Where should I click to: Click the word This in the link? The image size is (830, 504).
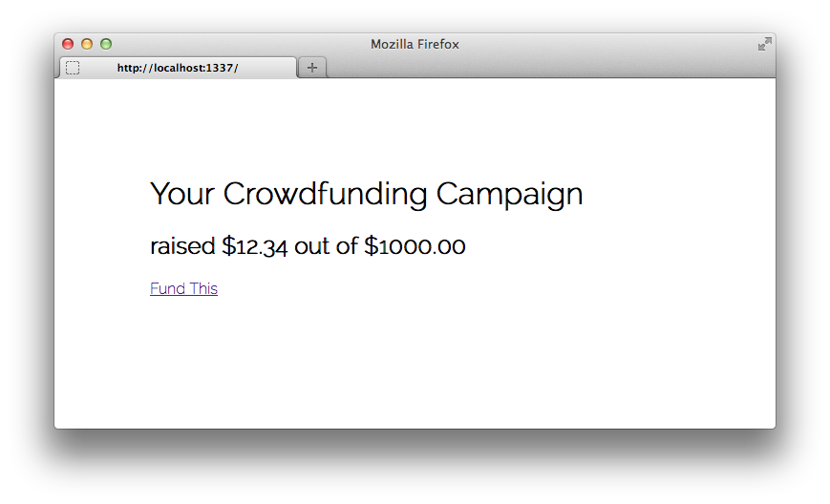point(203,289)
